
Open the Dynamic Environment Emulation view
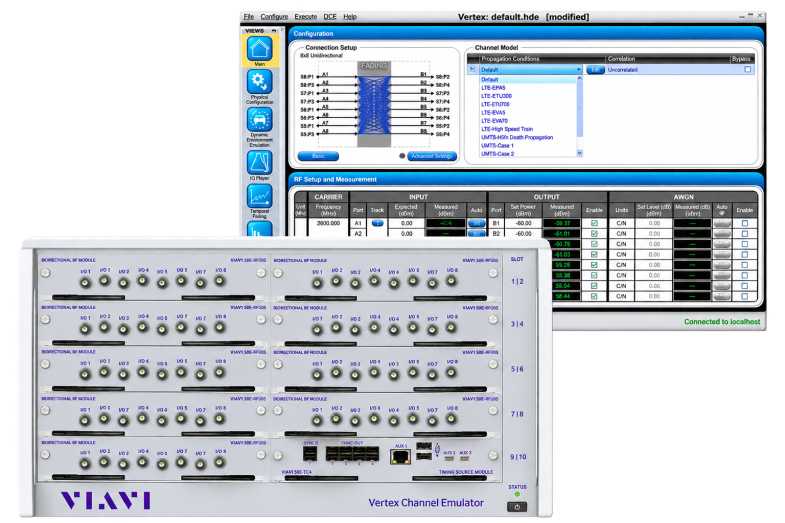pos(259,119)
